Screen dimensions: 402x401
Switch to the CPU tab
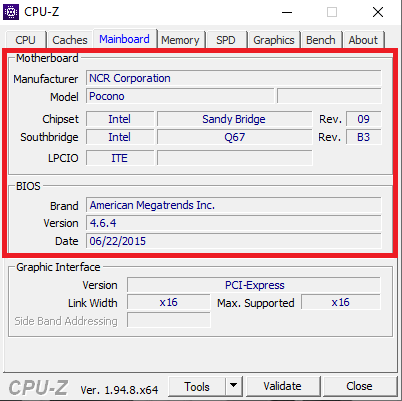[x=25, y=40]
